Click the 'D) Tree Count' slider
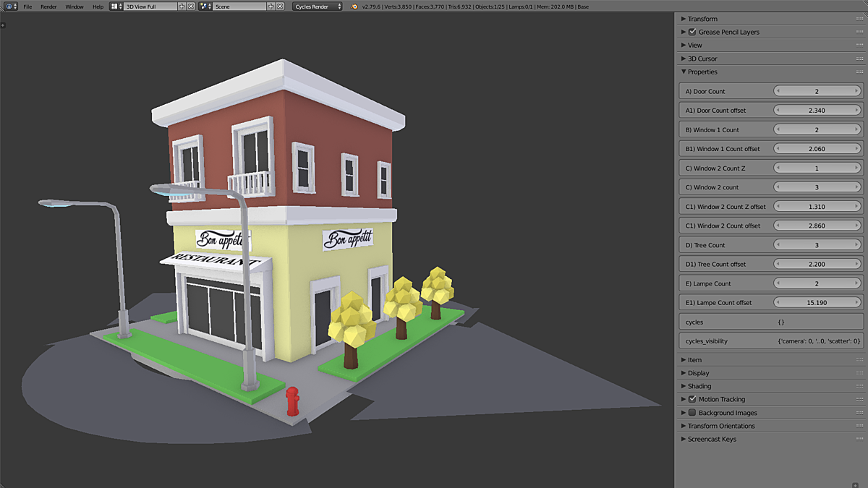The image size is (868, 488). 816,244
